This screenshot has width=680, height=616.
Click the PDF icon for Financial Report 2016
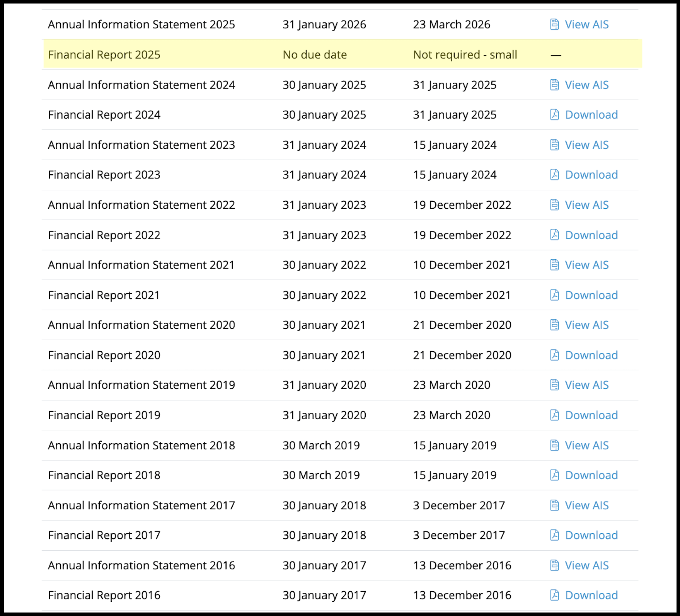pyautogui.click(x=554, y=595)
